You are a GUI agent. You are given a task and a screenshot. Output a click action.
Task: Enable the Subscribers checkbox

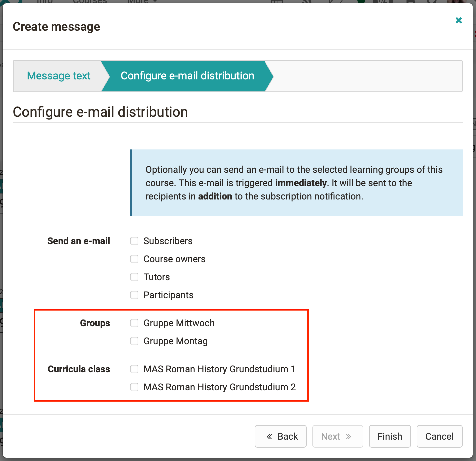click(x=134, y=241)
